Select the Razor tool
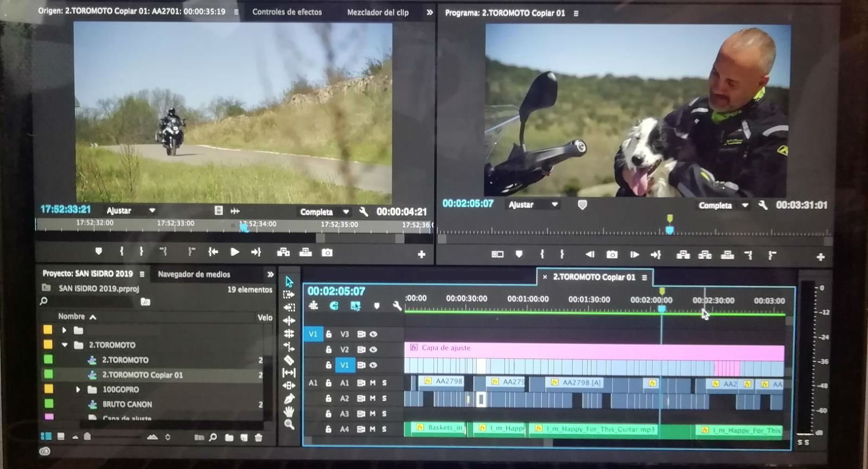Image resolution: width=868 pixels, height=469 pixels. (x=289, y=360)
